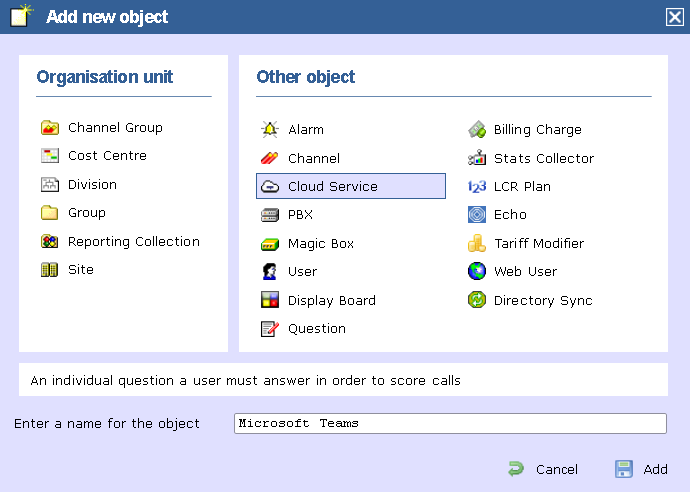Click the Tariff Modifier coins icon
This screenshot has width=690, height=492.
pos(477,243)
